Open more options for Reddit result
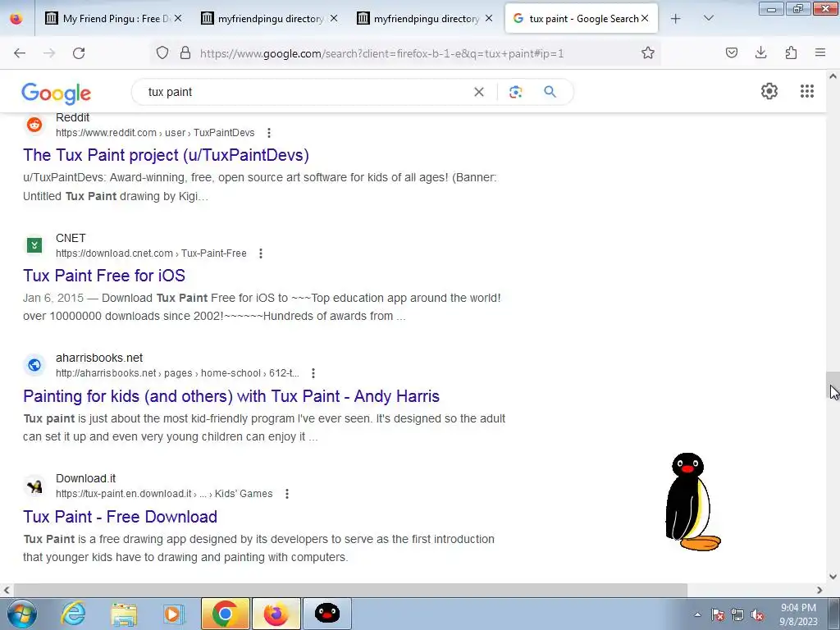The image size is (840, 630). pyautogui.click(x=269, y=133)
